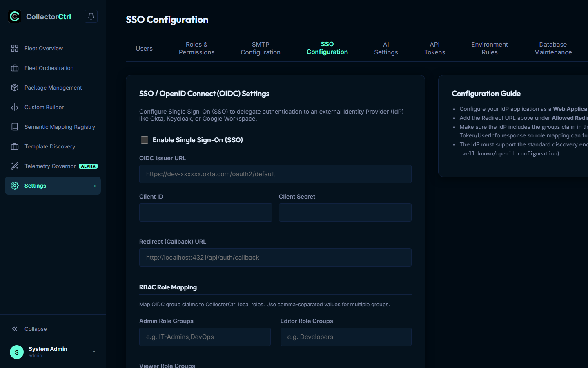The width and height of the screenshot is (588, 368).
Task: Click the Admin Role Groups input
Action: click(205, 337)
